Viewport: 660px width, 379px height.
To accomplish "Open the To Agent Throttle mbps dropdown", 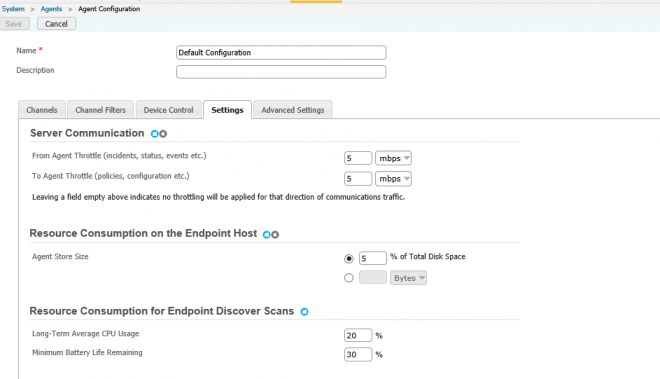I will [393, 179].
